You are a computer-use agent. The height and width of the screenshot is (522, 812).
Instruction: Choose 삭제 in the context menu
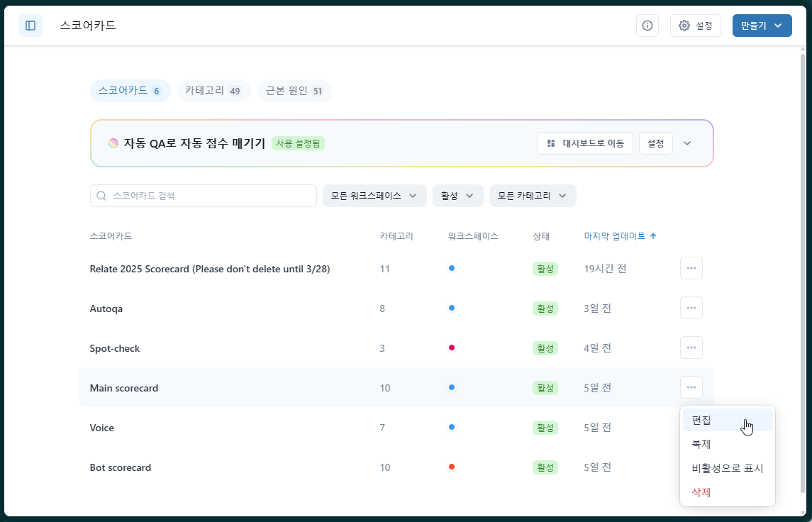point(728,492)
